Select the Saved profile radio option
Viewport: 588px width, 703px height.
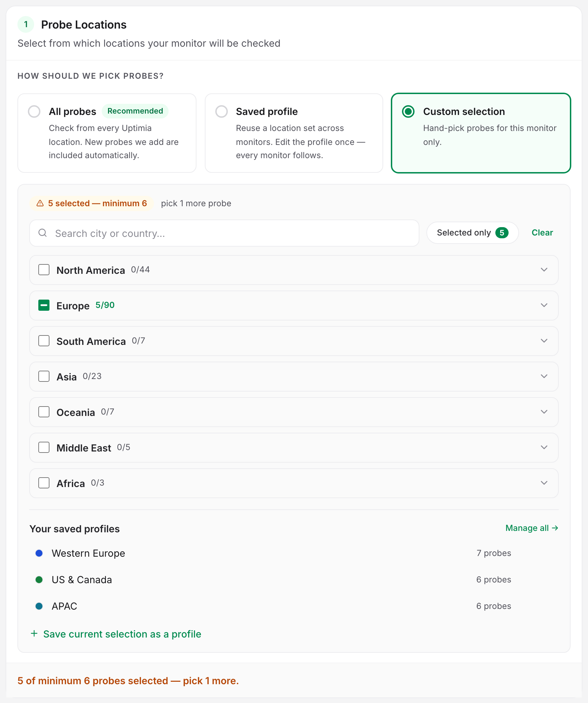pyautogui.click(x=222, y=111)
